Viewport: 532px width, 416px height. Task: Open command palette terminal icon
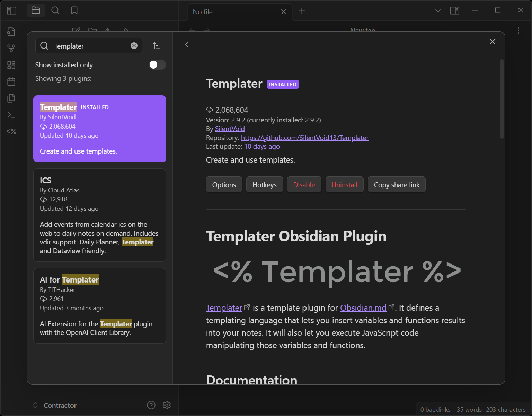point(11,115)
